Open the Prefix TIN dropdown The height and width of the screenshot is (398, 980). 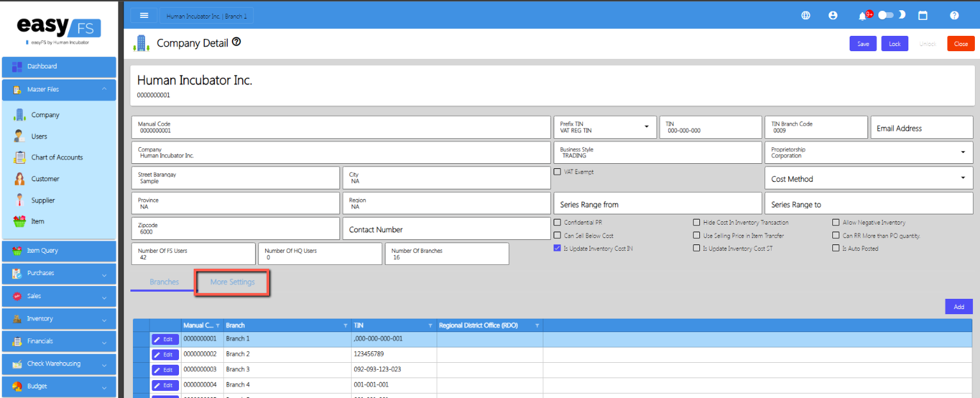coord(605,127)
